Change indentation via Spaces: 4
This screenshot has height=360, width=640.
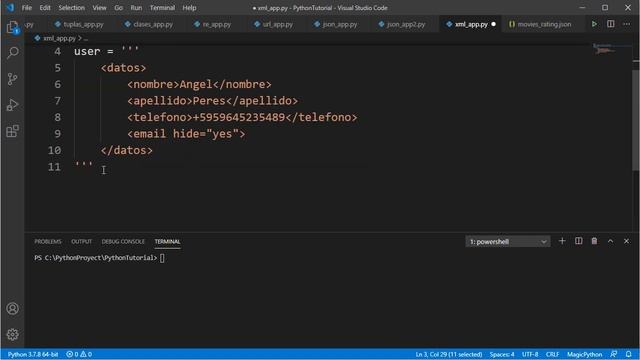point(502,354)
